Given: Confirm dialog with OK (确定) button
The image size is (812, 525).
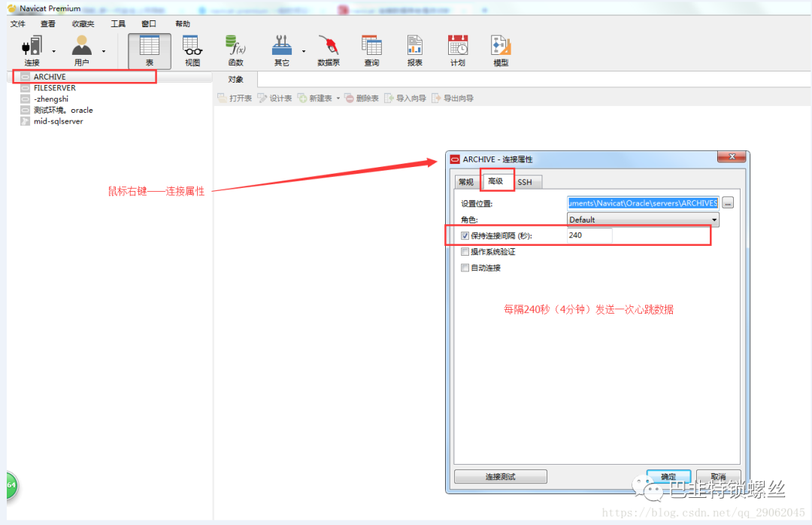Looking at the screenshot, I should click(668, 476).
